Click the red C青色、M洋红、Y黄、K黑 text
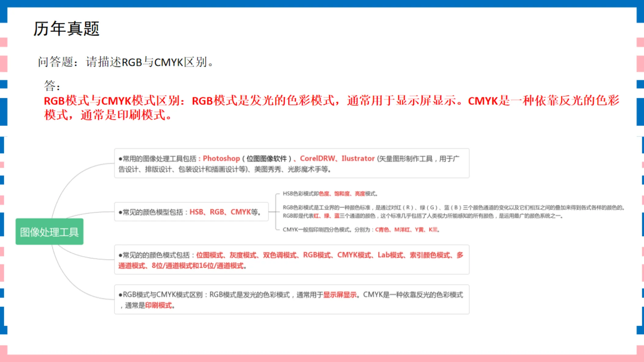 [x=406, y=229]
